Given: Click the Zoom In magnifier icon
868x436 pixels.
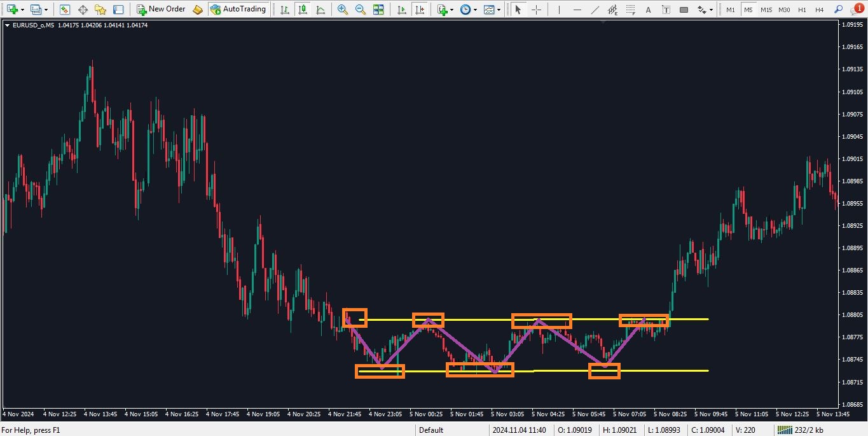Looking at the screenshot, I should pyautogui.click(x=343, y=10).
